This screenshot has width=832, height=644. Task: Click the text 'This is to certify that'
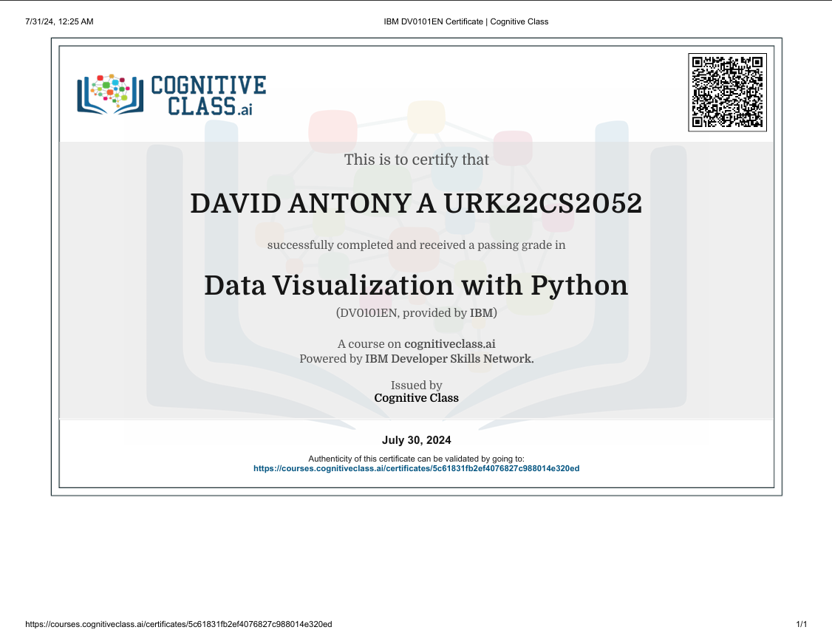click(x=417, y=160)
